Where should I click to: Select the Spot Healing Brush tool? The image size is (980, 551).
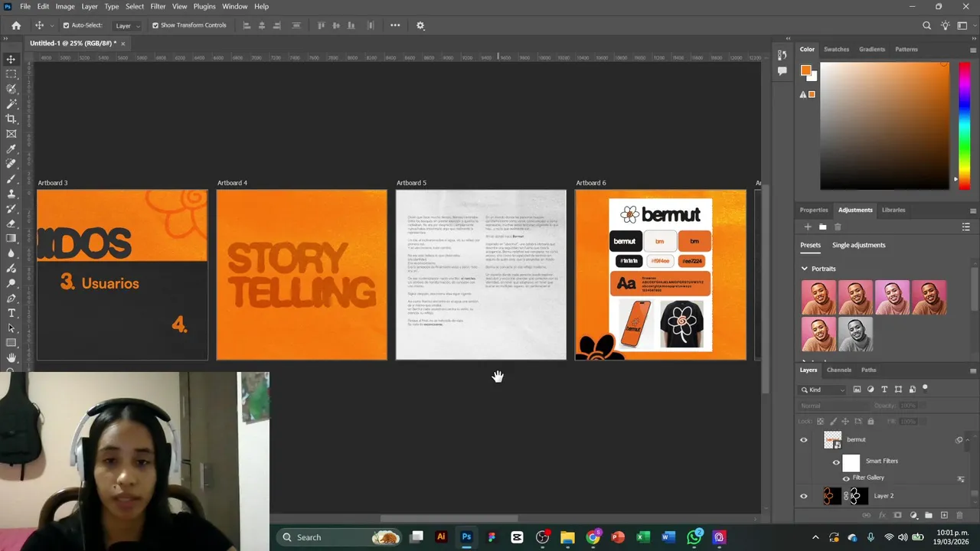point(11,164)
